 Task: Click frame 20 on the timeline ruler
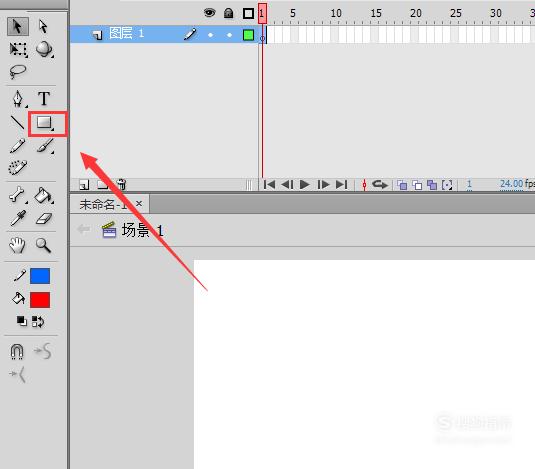pyautogui.click(x=416, y=13)
